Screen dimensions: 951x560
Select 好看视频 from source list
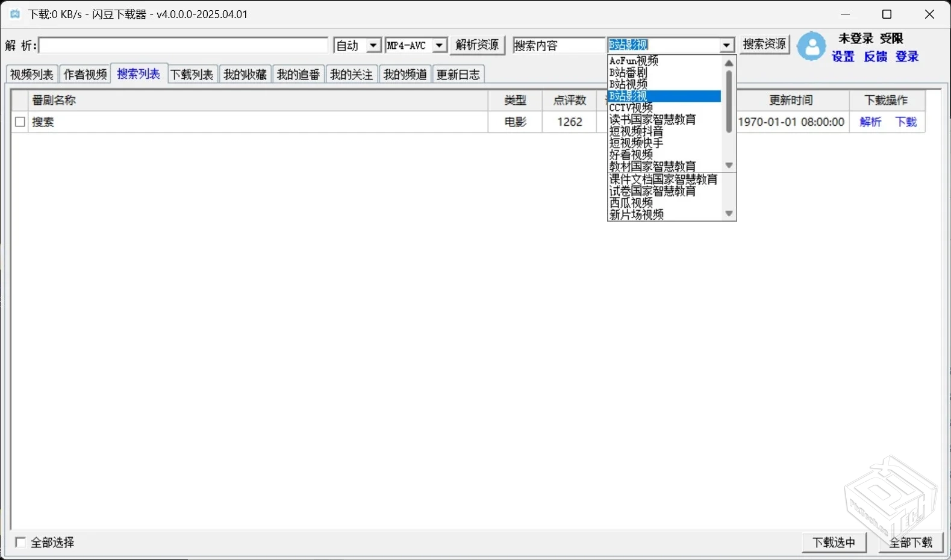click(x=631, y=155)
